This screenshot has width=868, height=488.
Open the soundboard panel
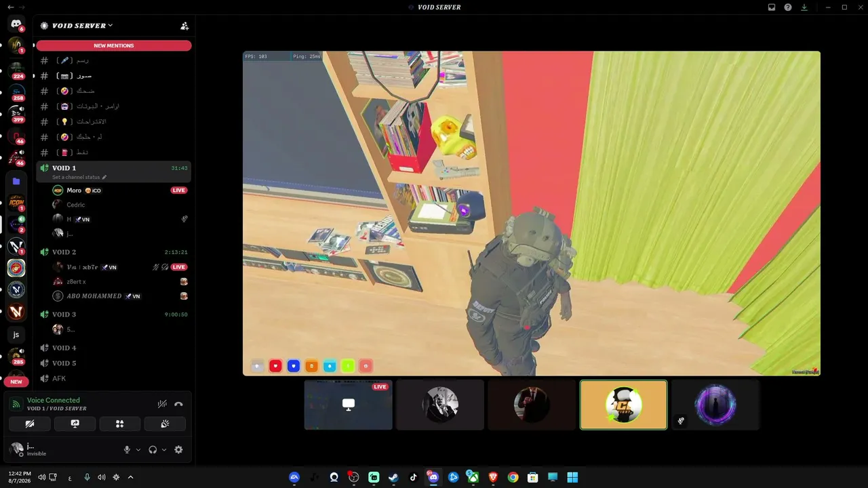[x=165, y=424]
